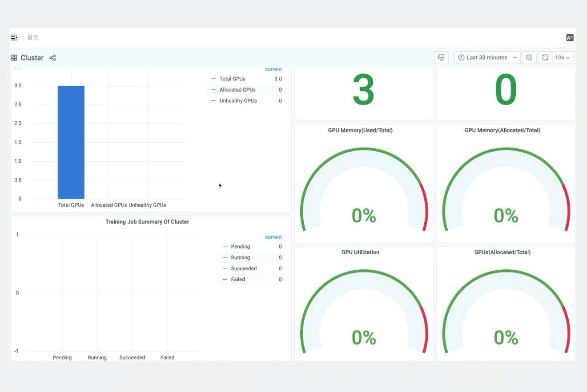This screenshot has width=587, height=392.
Task: Collapse the sidebar menu icon
Action: [x=14, y=38]
